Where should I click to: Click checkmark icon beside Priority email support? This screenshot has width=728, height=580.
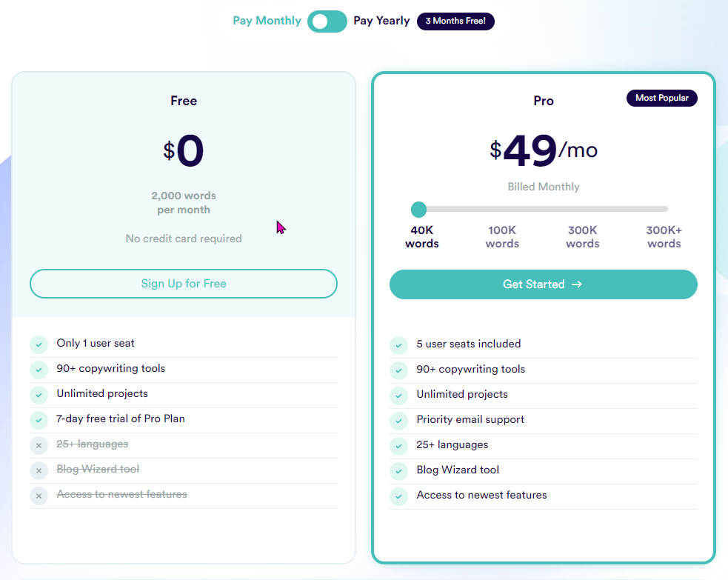click(x=398, y=421)
